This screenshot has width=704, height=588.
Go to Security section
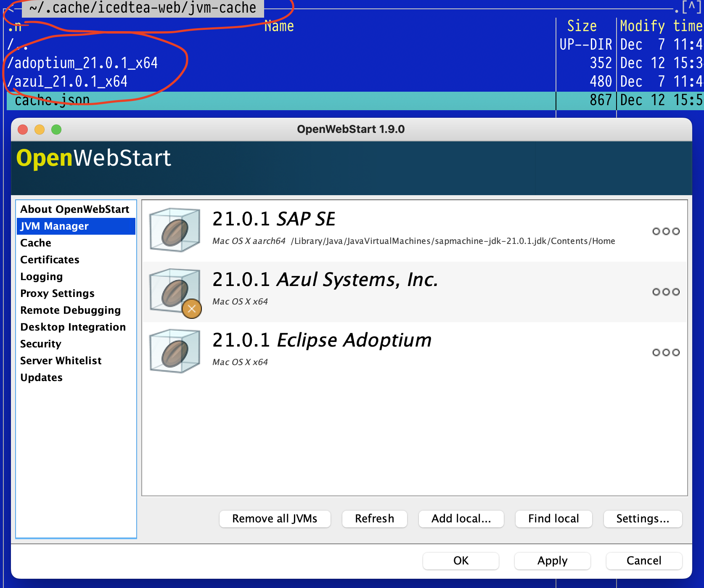click(76, 344)
